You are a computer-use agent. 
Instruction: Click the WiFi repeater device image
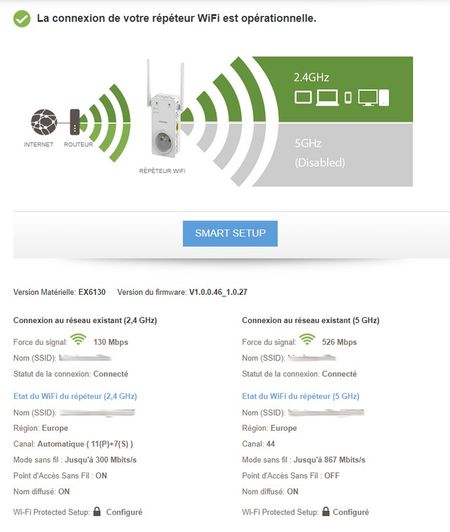(x=165, y=109)
